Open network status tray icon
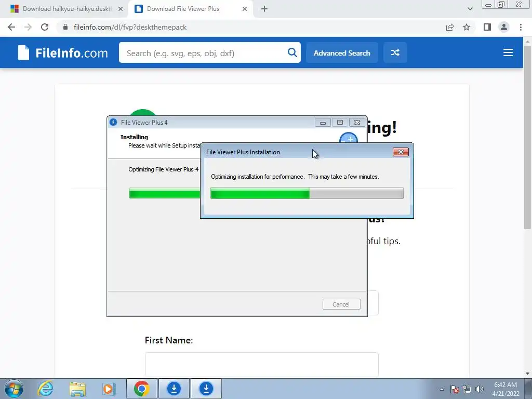Image resolution: width=532 pixels, height=399 pixels. [x=467, y=389]
